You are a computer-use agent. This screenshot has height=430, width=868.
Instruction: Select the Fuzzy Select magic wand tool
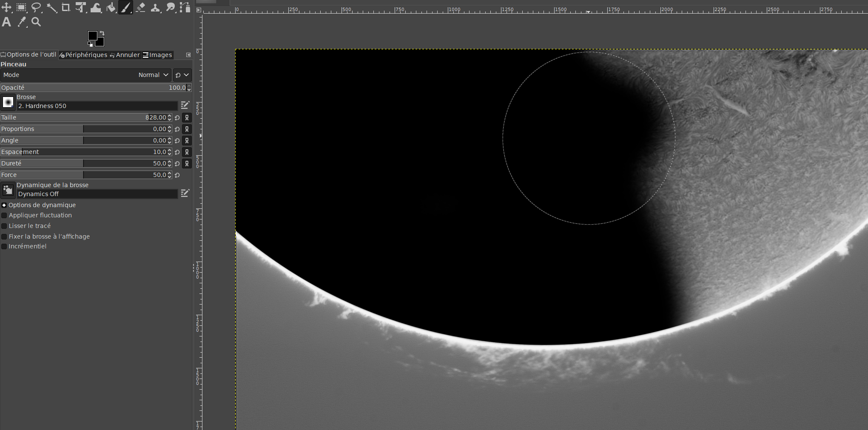pos(51,7)
